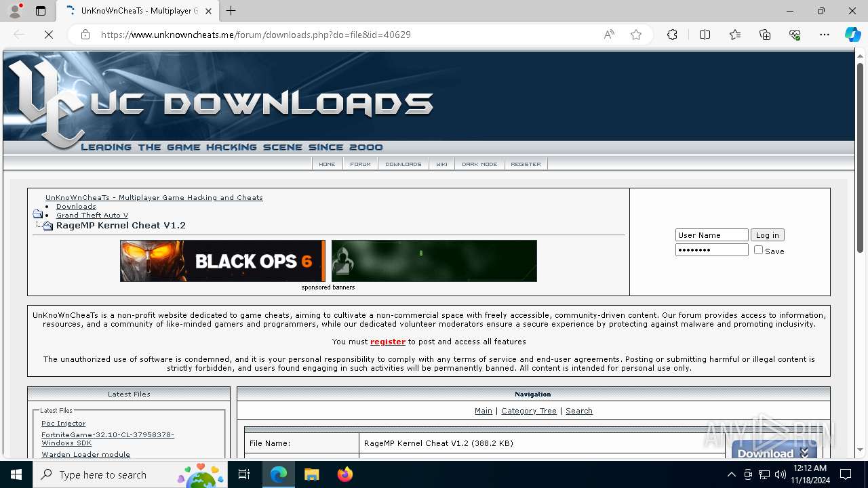Focus the User Name field

711,235
